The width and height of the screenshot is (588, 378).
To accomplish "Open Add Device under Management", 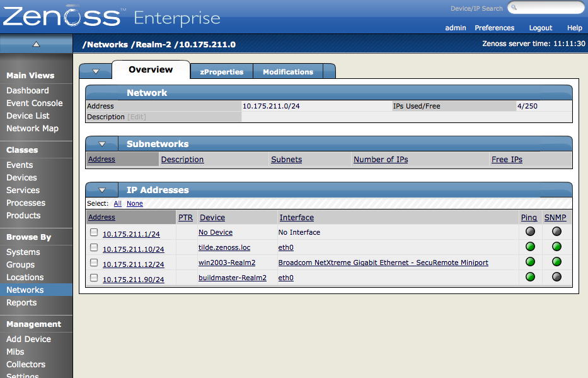I will 28,339.
